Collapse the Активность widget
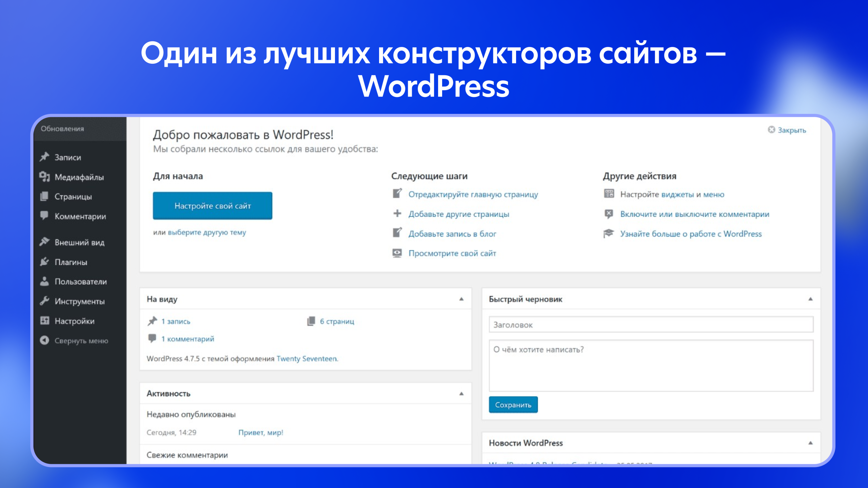This screenshot has height=488, width=868. click(461, 393)
